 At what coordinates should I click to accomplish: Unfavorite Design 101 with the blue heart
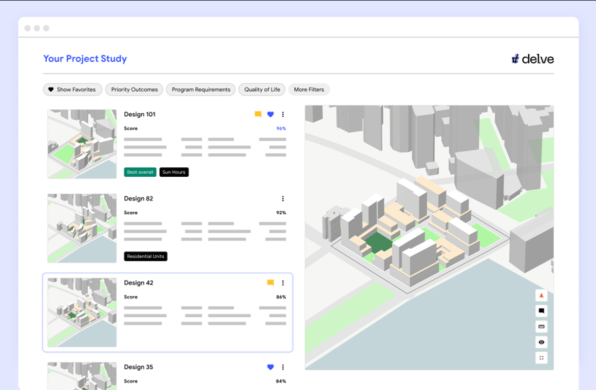270,114
